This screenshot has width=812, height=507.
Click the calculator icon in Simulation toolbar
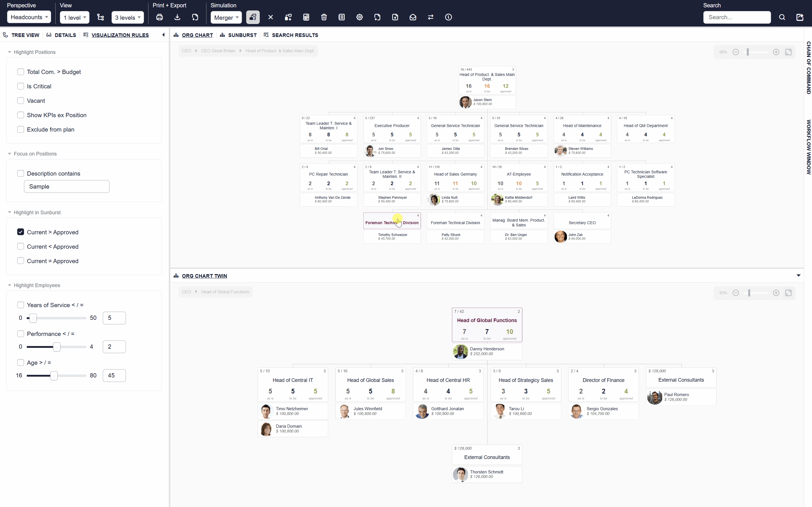tap(306, 18)
